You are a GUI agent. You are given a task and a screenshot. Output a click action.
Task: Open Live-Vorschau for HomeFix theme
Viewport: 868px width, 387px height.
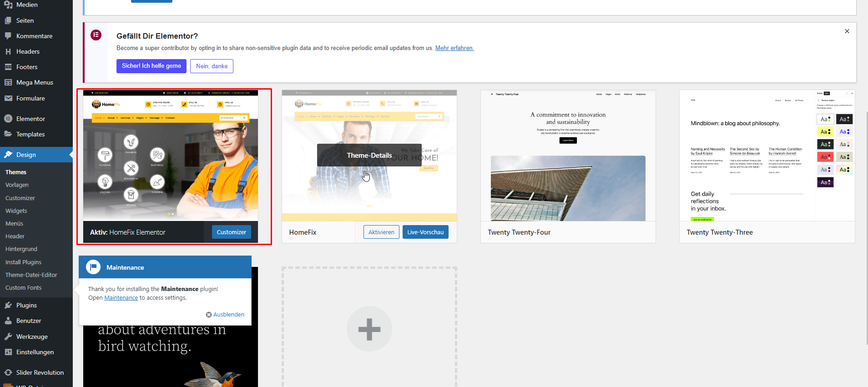tap(425, 232)
